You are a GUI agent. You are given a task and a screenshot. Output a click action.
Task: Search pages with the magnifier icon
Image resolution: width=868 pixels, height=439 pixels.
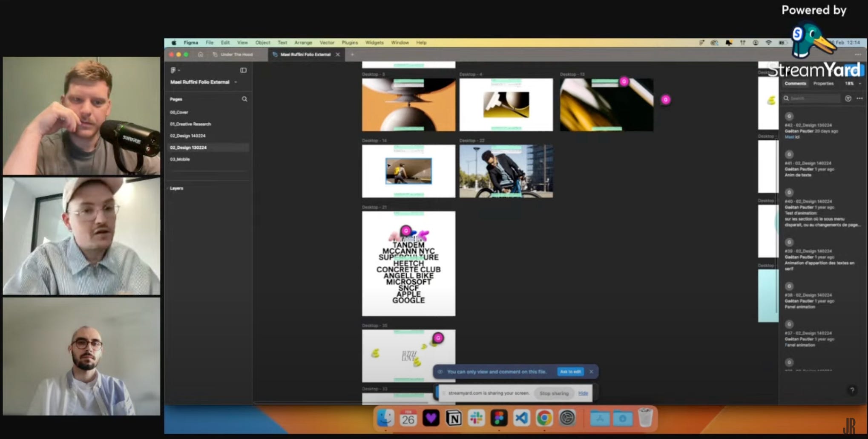click(244, 99)
